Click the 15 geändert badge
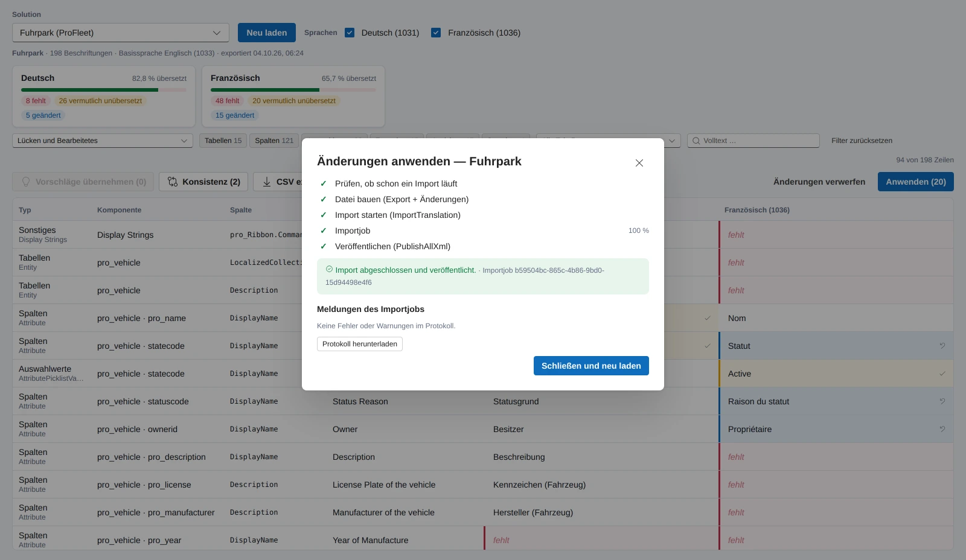This screenshot has width=966, height=560. point(235,115)
